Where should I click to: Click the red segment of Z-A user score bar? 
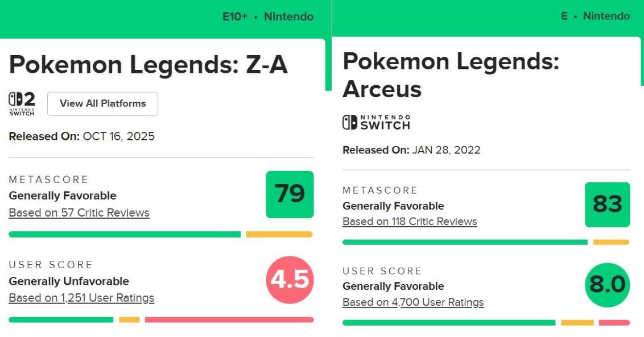[229, 320]
